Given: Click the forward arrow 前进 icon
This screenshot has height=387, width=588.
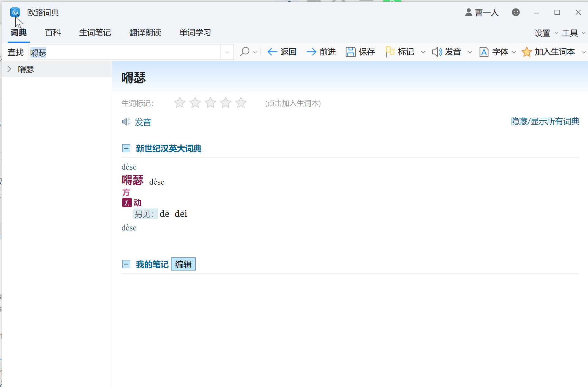Looking at the screenshot, I should pyautogui.click(x=311, y=52).
